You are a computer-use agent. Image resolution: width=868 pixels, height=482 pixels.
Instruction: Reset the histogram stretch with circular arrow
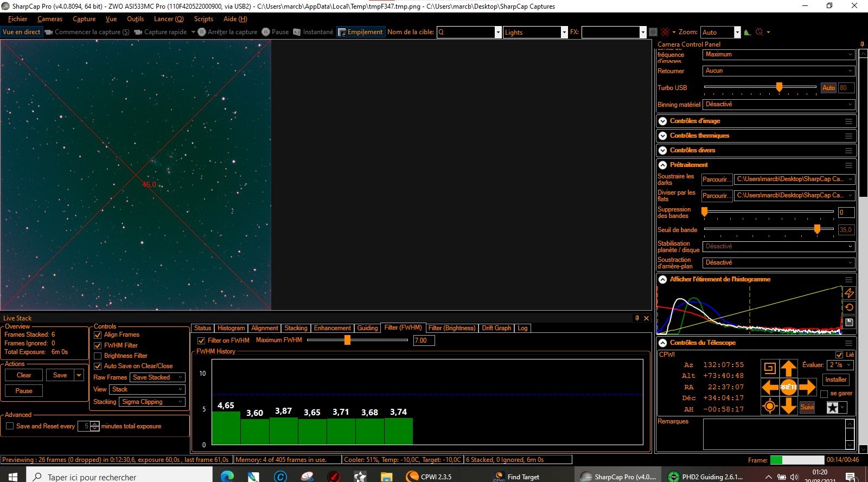pos(849,307)
